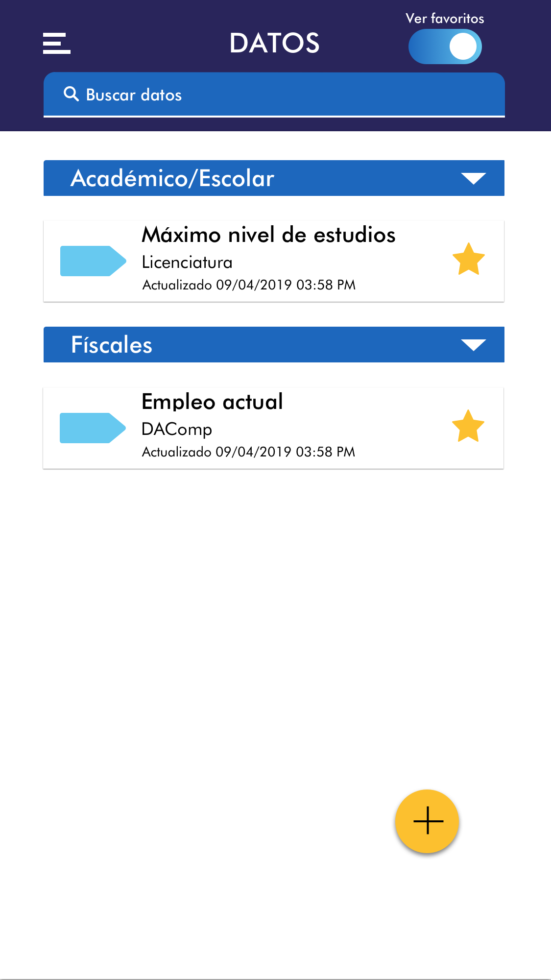Viewport: 551px width, 980px height.
Task: Tap the blue tag icon beside Empleo actual
Action: pos(92,428)
